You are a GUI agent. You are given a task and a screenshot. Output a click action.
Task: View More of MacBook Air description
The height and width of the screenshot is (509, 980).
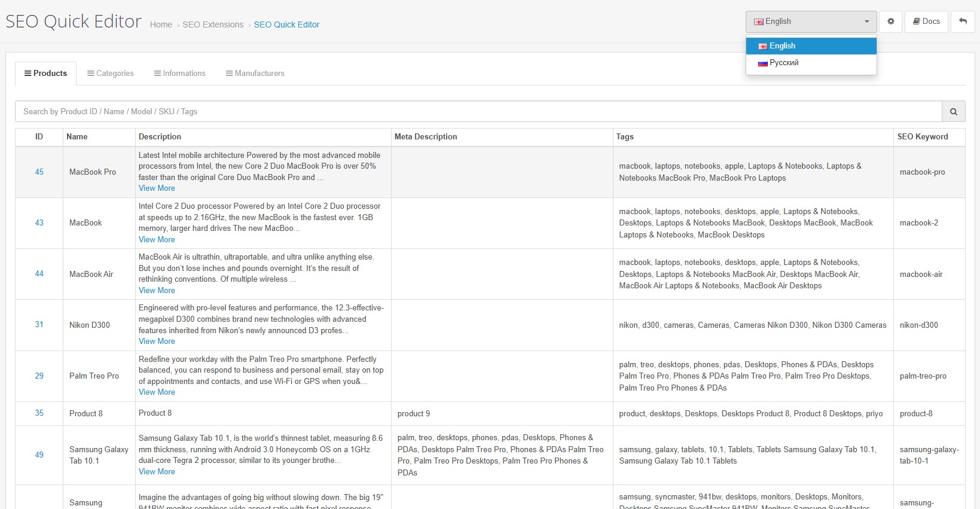point(157,291)
